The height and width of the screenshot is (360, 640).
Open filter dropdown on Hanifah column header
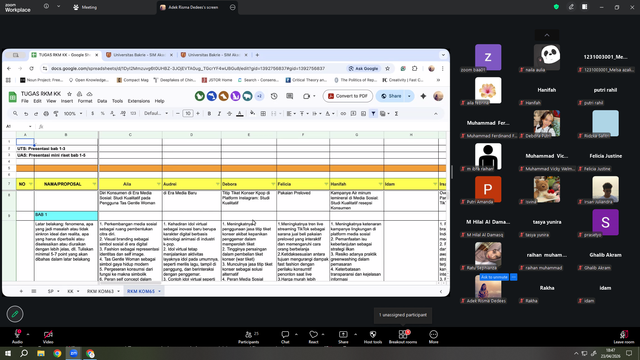(380, 184)
